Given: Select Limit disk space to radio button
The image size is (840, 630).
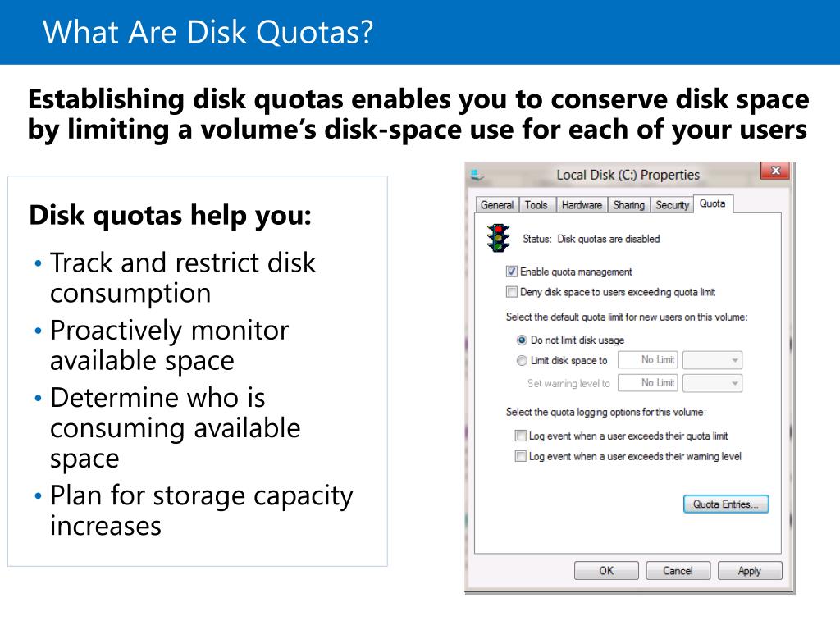Looking at the screenshot, I should [521, 361].
